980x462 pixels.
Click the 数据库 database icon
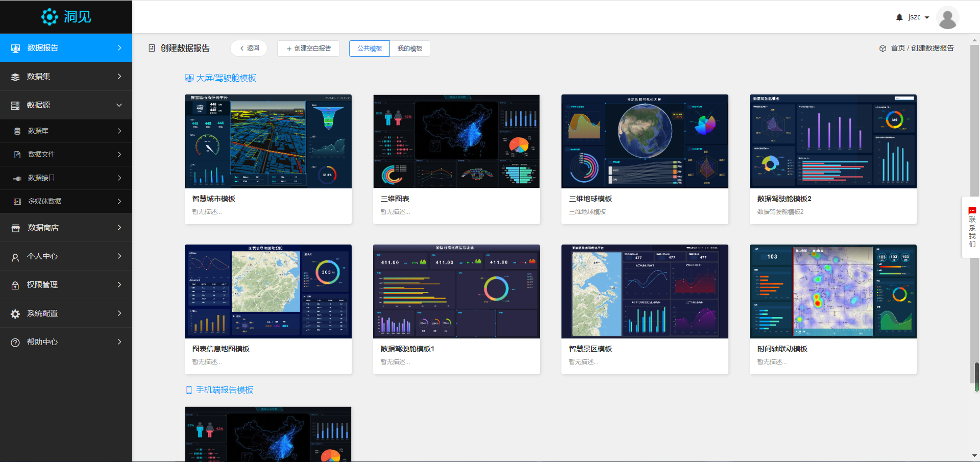pyautogui.click(x=17, y=131)
